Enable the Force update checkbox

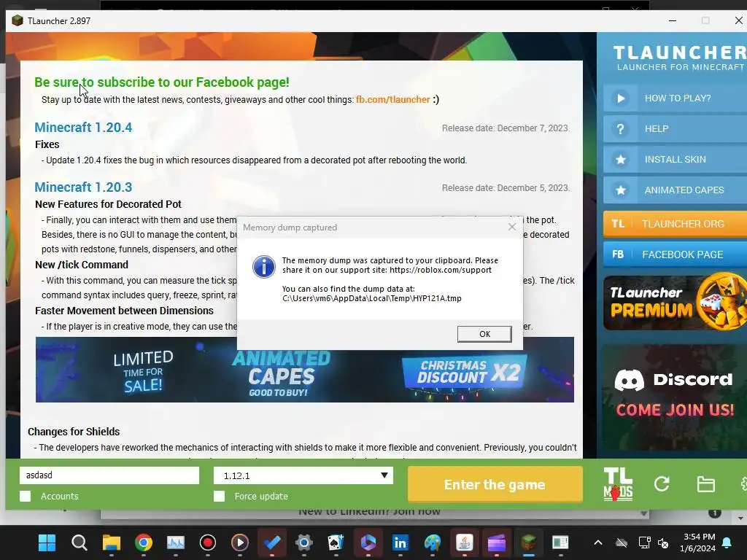[x=219, y=496]
